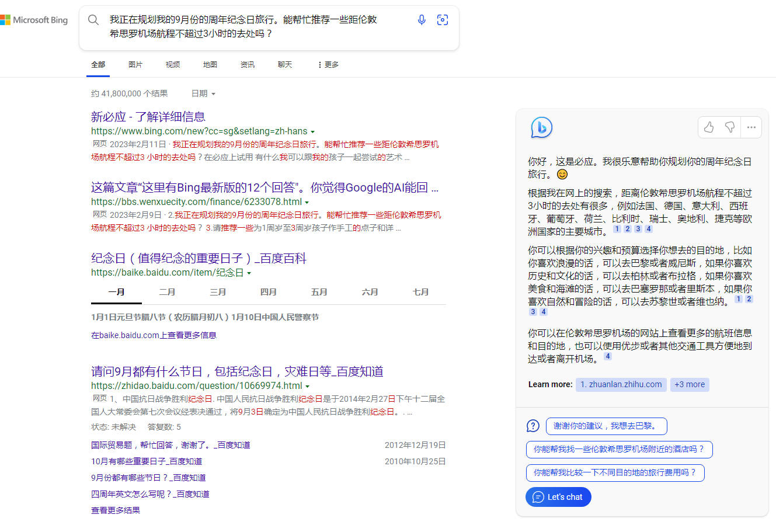Expand arrow next to baike.baidu.com URL
This screenshot has height=532, width=776.
click(x=249, y=273)
